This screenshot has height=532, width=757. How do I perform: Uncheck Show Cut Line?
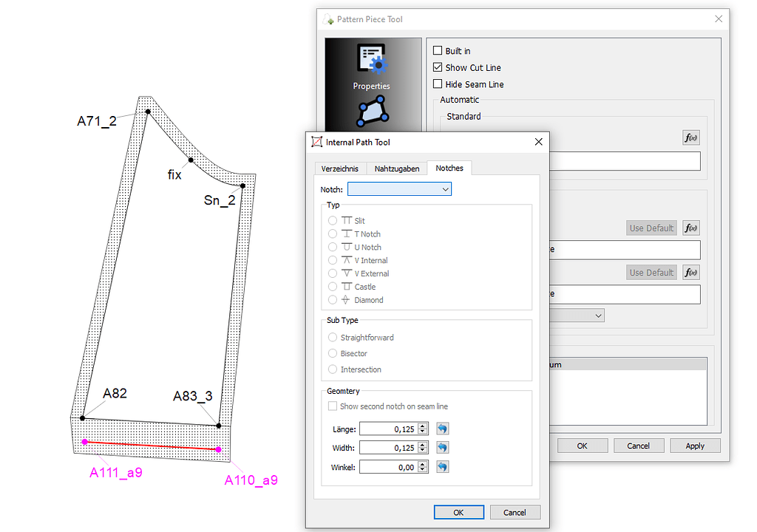click(x=437, y=67)
